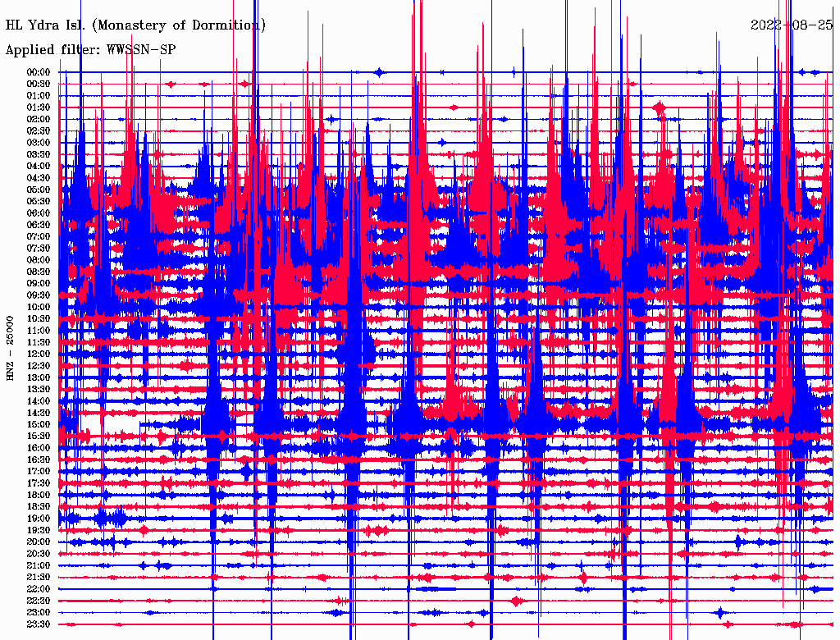Click the 05:30 time label
This screenshot has height=640, width=840.
39,202
